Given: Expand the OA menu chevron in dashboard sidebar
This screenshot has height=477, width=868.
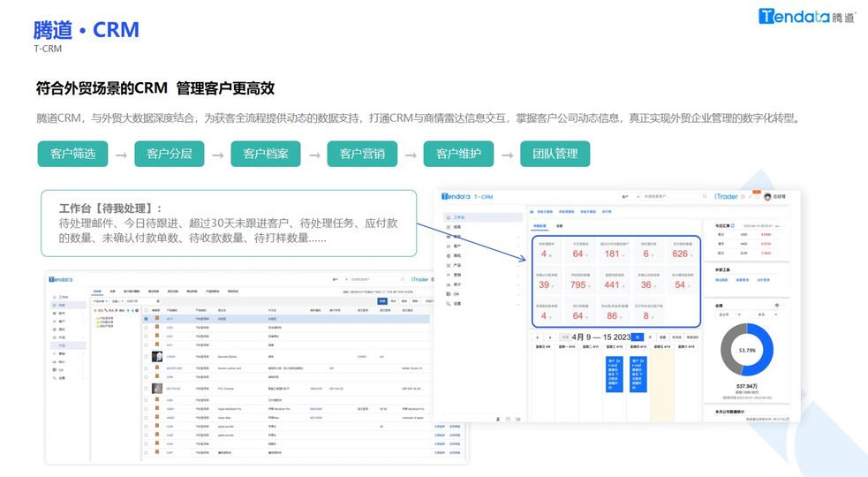Looking at the screenshot, I should pos(518,294).
